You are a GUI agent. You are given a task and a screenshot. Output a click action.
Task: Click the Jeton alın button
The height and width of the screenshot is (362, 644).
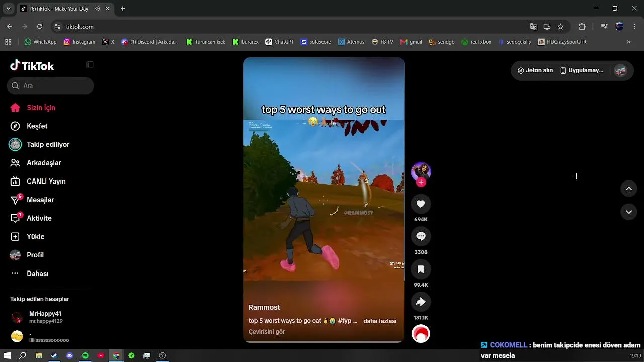pyautogui.click(x=535, y=71)
